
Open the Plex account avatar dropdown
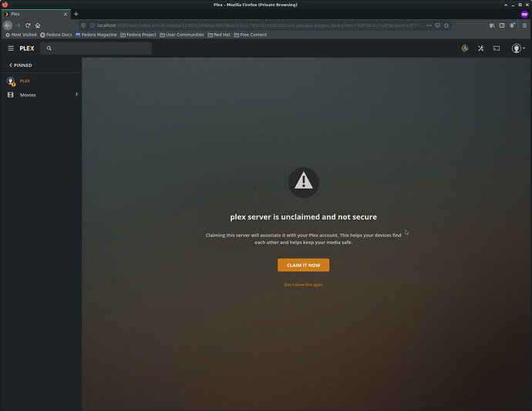(518, 49)
